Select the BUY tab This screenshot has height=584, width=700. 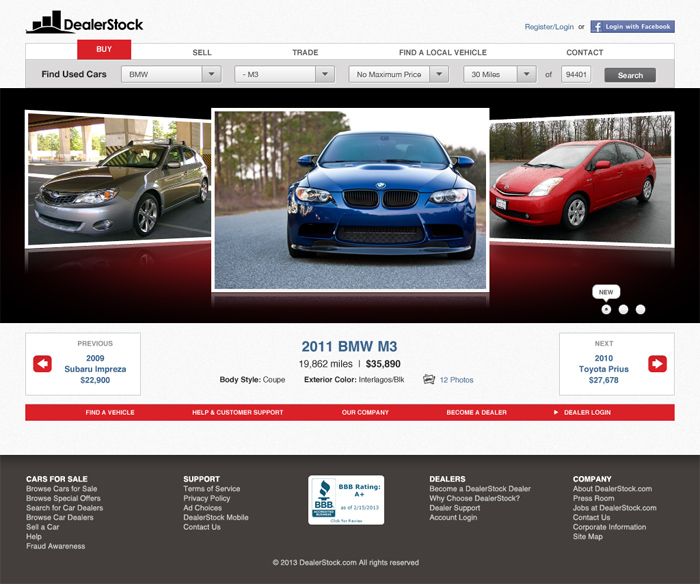[x=104, y=50]
